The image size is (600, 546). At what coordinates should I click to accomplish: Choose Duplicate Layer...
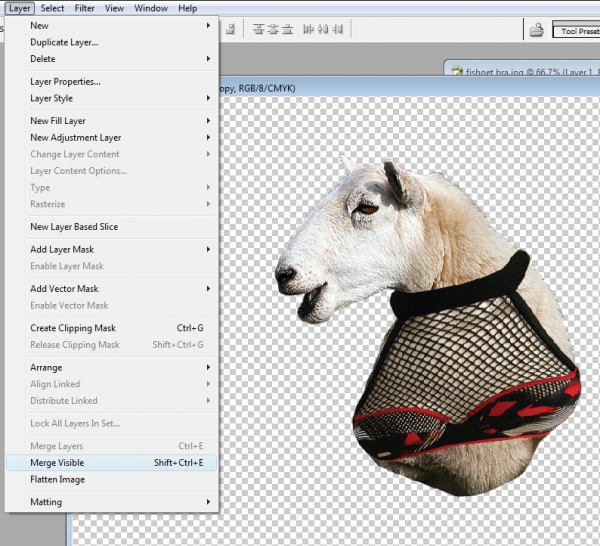112,42
